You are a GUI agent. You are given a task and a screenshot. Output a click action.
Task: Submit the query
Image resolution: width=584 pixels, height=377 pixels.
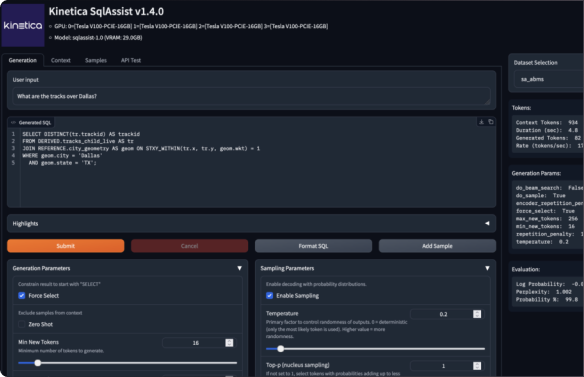pos(66,246)
